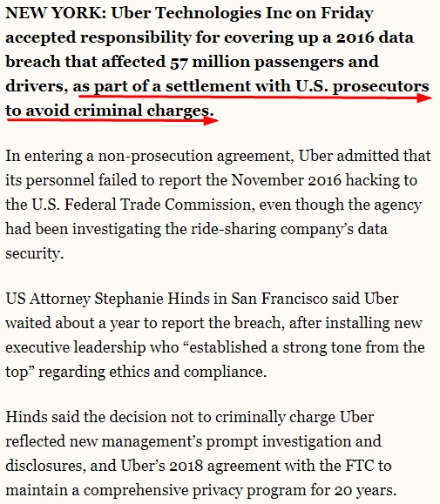This screenshot has height=504, width=440.
Task: Click 'ethics and compliance' phrase
Action: [188, 372]
